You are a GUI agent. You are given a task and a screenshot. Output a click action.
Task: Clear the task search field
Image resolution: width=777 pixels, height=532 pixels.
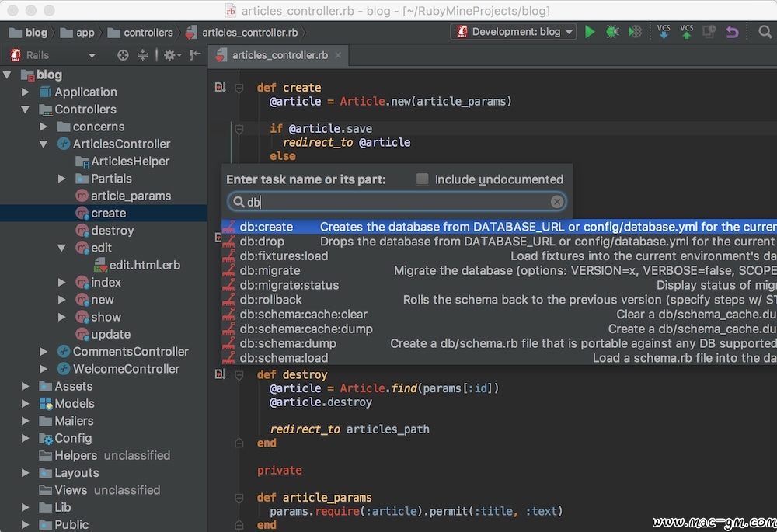(x=556, y=202)
